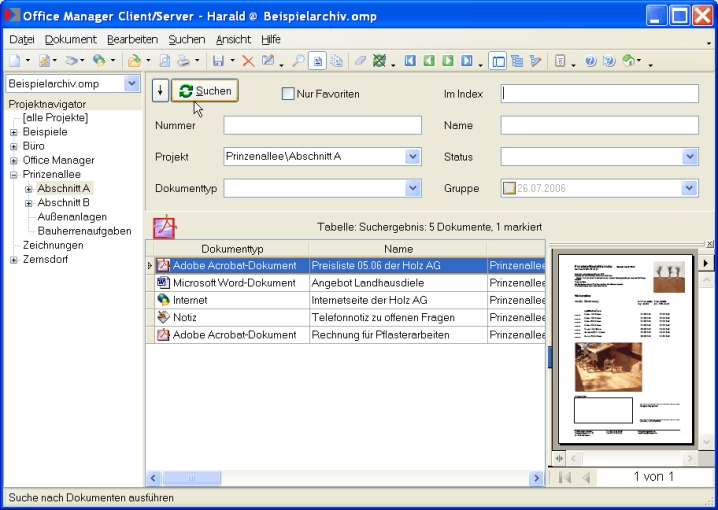This screenshot has width=718, height=510.
Task: Click the save floppy disk icon
Action: click(x=217, y=61)
